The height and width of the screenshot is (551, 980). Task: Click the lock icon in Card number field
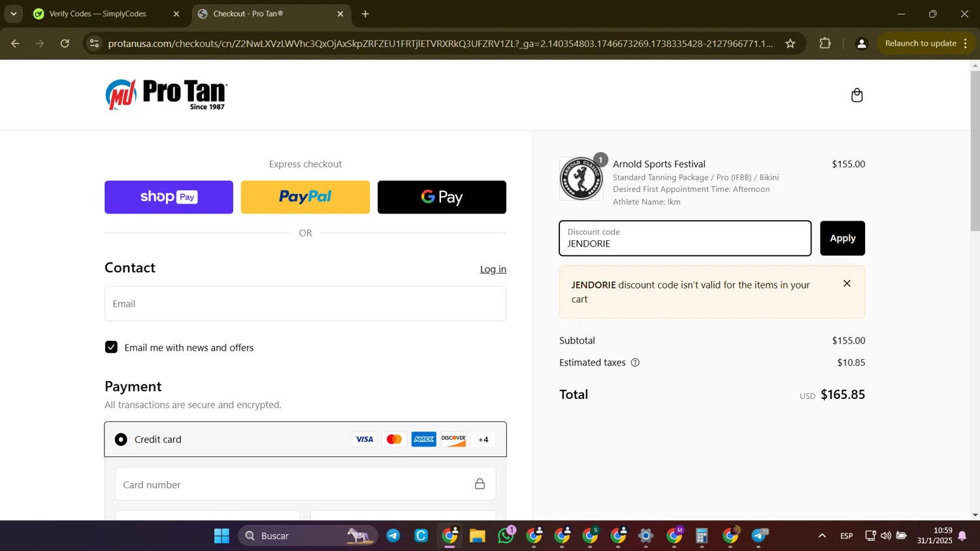click(x=480, y=484)
